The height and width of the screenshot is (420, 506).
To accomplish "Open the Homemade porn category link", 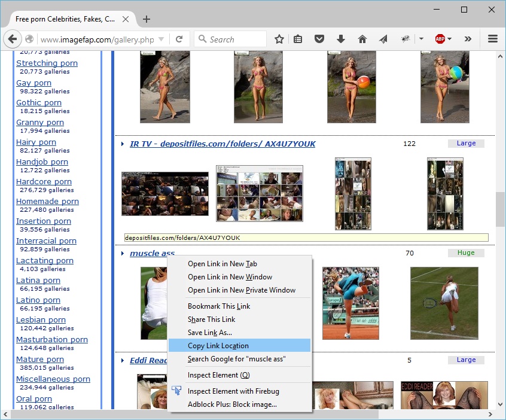I will coord(47,202).
